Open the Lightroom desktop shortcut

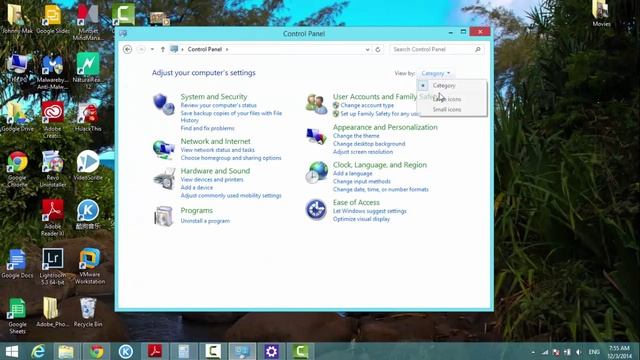point(53,267)
